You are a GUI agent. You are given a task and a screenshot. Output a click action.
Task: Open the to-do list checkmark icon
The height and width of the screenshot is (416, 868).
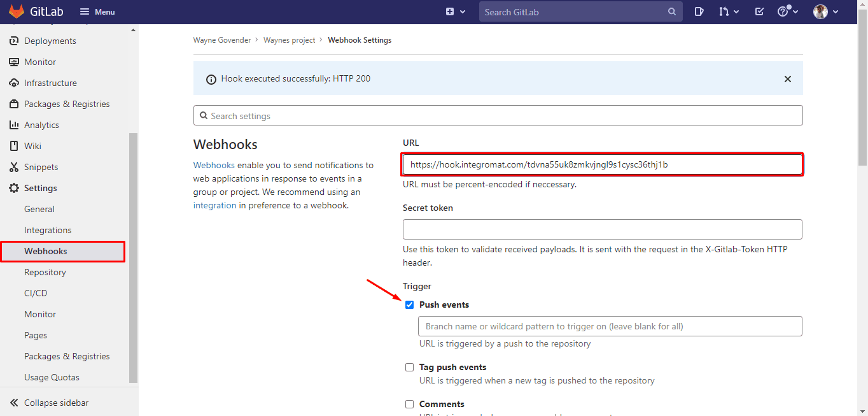[759, 11]
